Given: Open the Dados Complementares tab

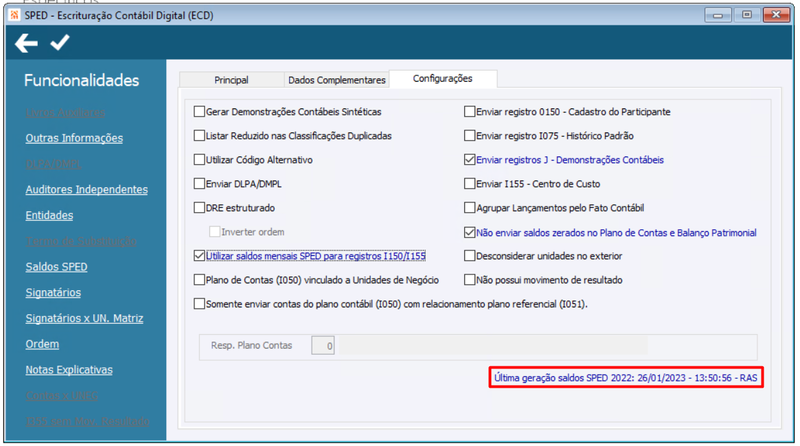Looking at the screenshot, I should [x=337, y=80].
